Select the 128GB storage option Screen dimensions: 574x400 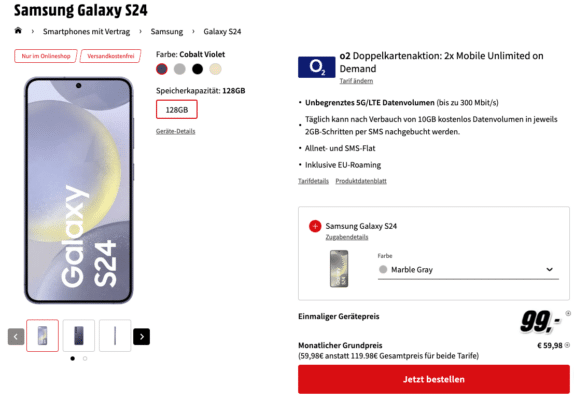[x=177, y=109]
